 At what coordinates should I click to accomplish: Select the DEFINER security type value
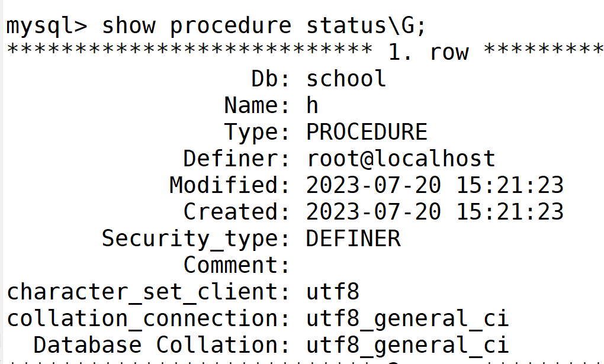[x=353, y=238]
